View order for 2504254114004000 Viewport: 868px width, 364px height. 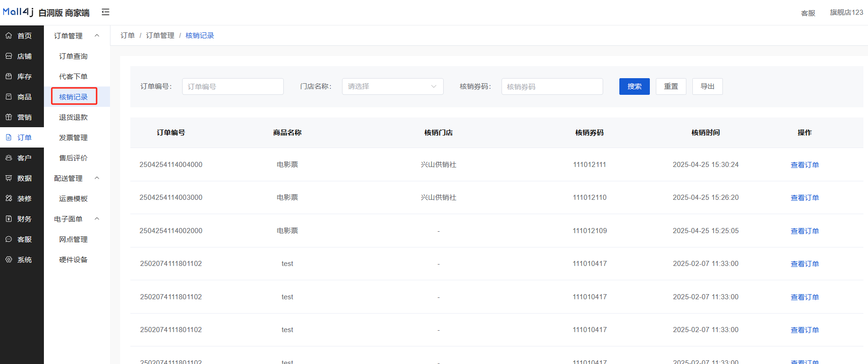(805, 165)
